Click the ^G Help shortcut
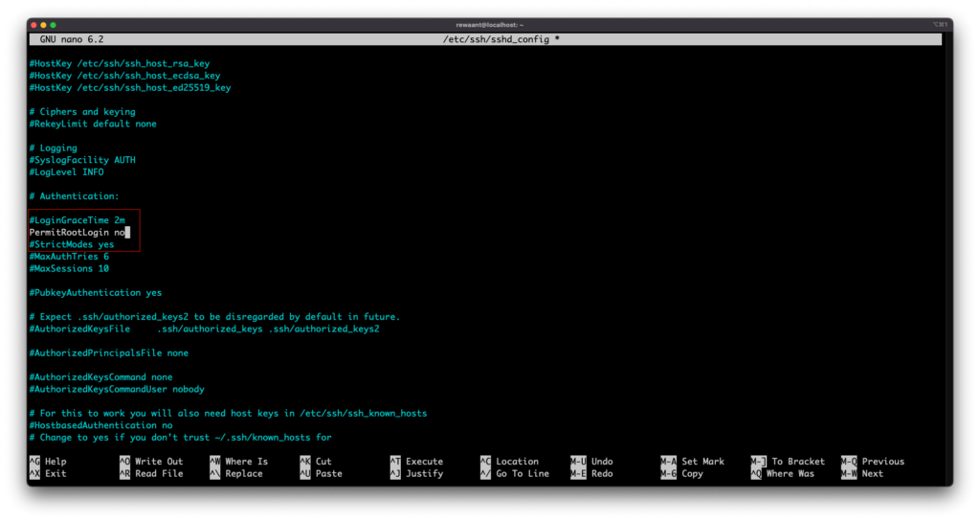Screen dimensions: 980x522 [x=48, y=462]
